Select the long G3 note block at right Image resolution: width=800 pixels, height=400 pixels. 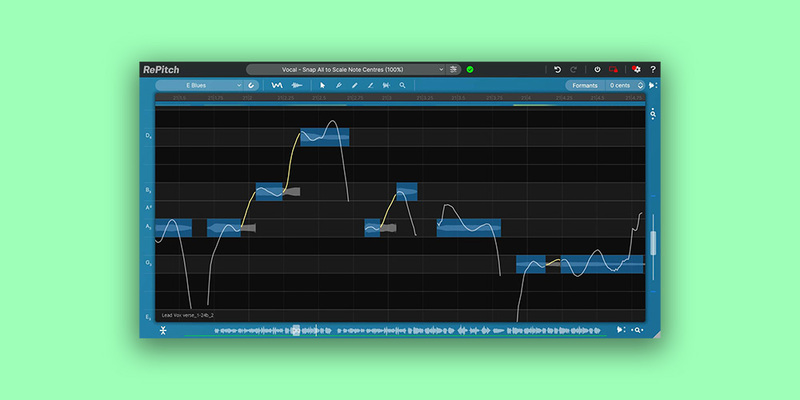pos(602,264)
